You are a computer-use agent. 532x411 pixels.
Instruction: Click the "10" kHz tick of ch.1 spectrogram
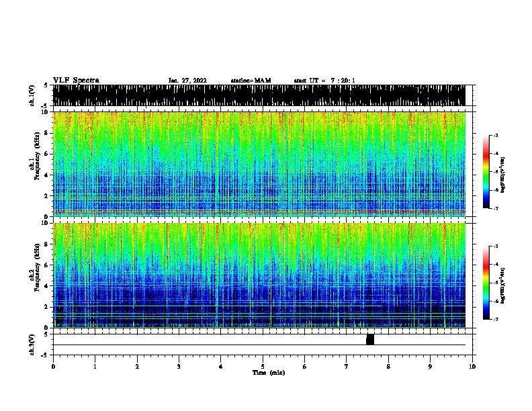click(44, 112)
